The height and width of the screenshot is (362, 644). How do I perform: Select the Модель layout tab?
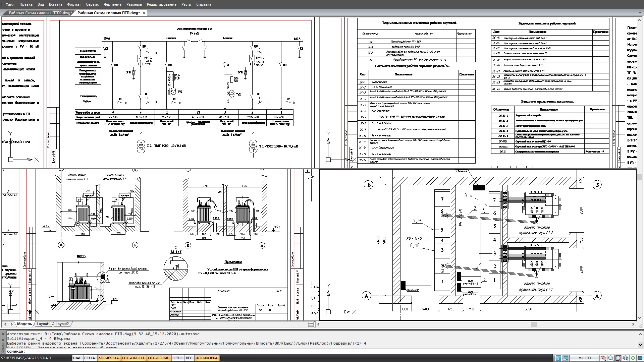pyautogui.click(x=24, y=324)
